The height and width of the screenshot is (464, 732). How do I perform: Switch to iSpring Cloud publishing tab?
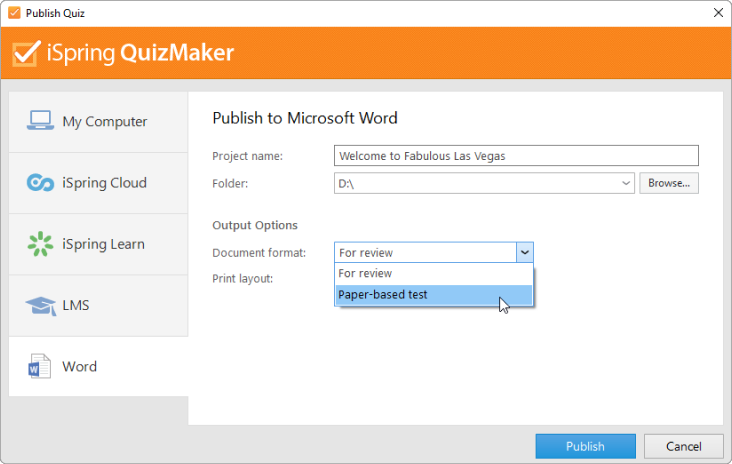[99, 183]
